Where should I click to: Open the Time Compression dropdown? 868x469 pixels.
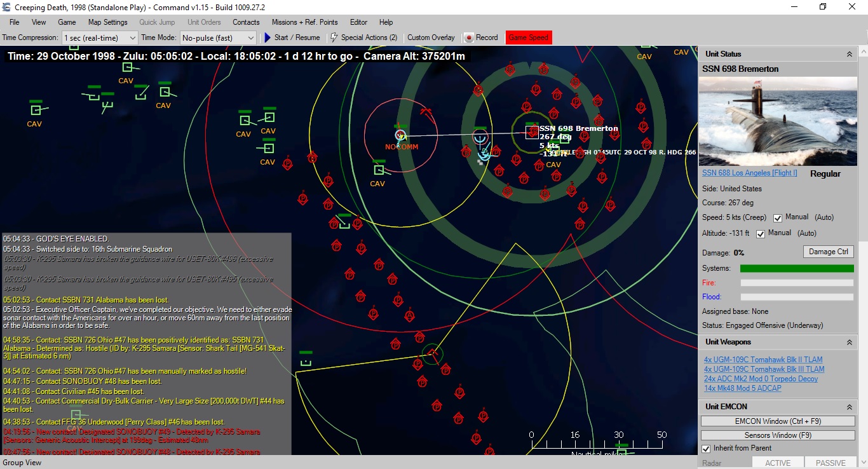pos(100,38)
